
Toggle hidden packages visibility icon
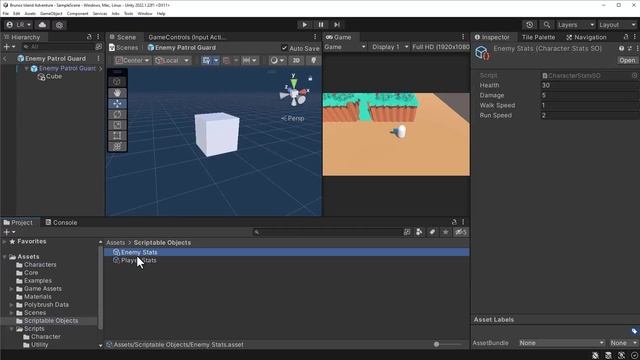(461, 232)
